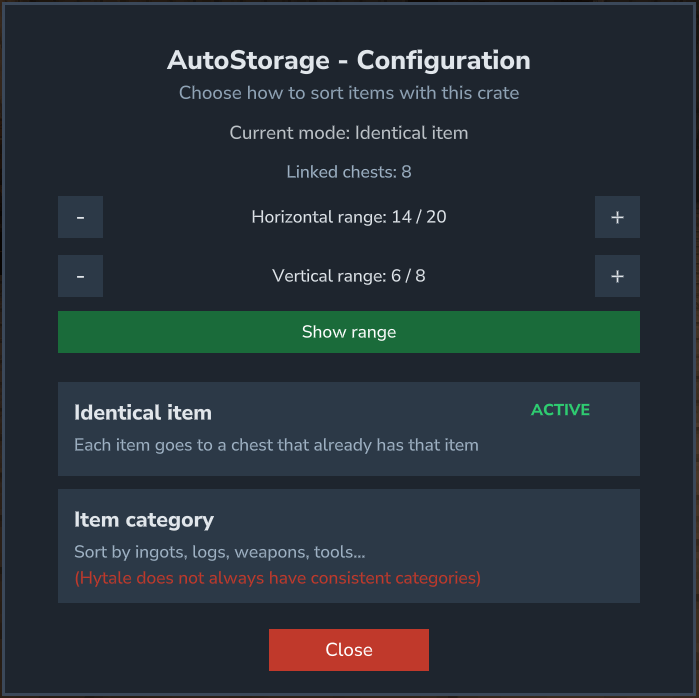Close the configuration dialog with red button
Screen dimensions: 699x698
[348, 650]
